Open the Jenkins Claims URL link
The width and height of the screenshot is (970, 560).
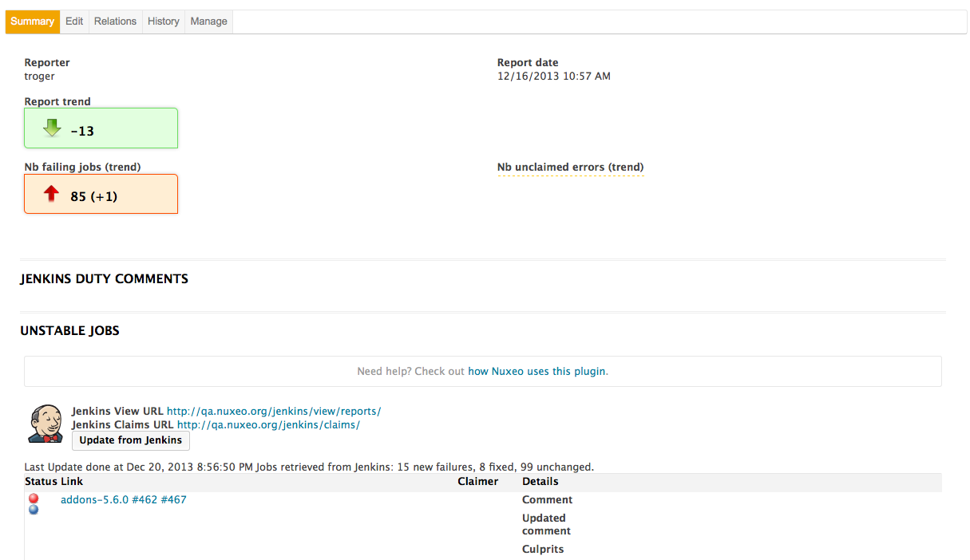[268, 425]
